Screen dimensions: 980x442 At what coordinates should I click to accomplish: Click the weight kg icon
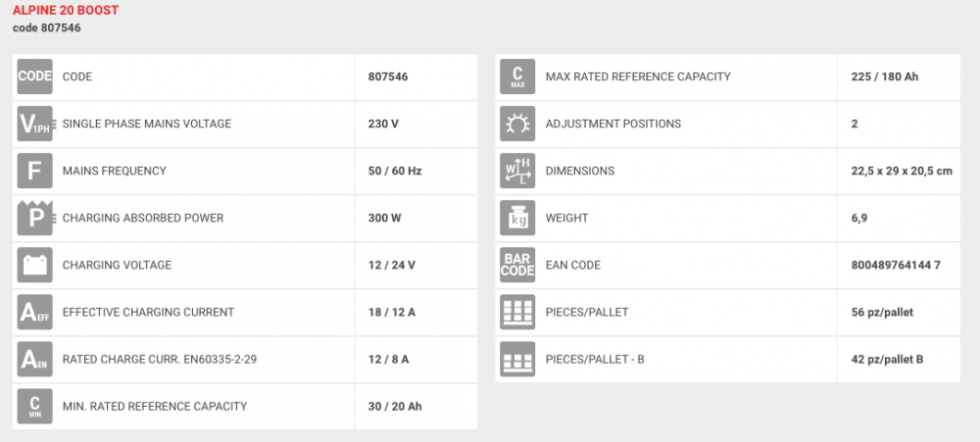[x=517, y=218]
